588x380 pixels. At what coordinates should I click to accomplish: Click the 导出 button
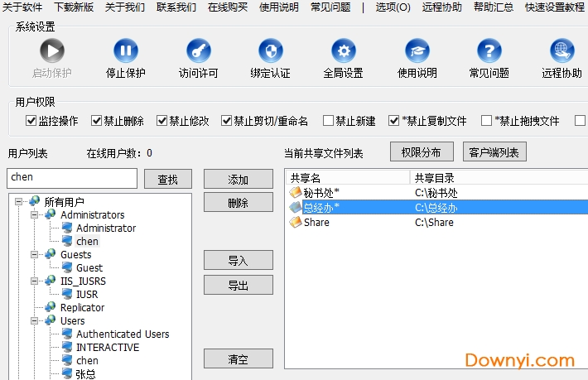coord(239,285)
